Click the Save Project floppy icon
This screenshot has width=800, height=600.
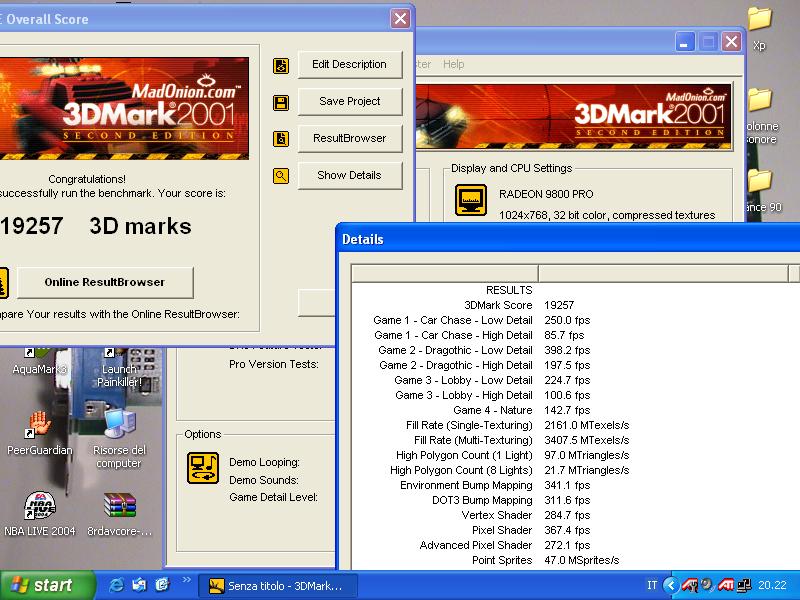point(281,103)
